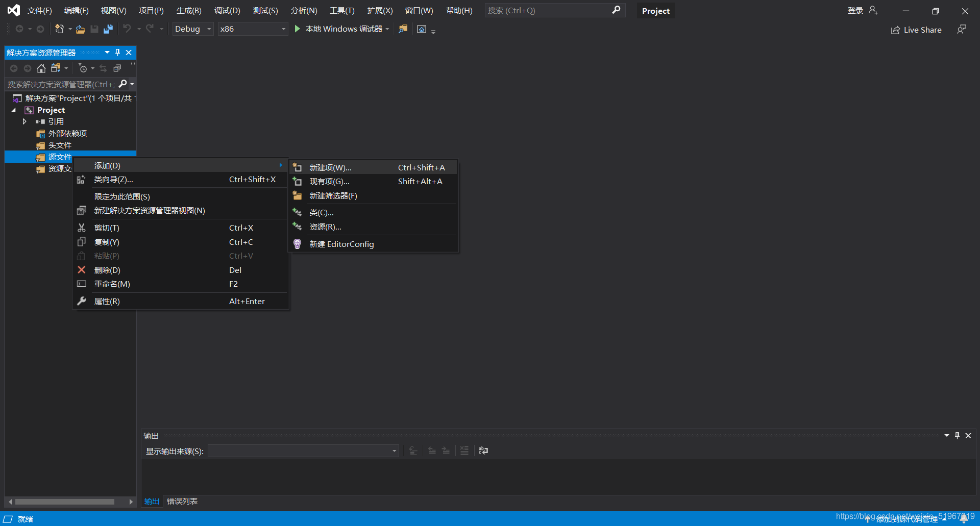Toggle the Output panel auto-hide pin
The image size is (980, 526).
pos(957,435)
